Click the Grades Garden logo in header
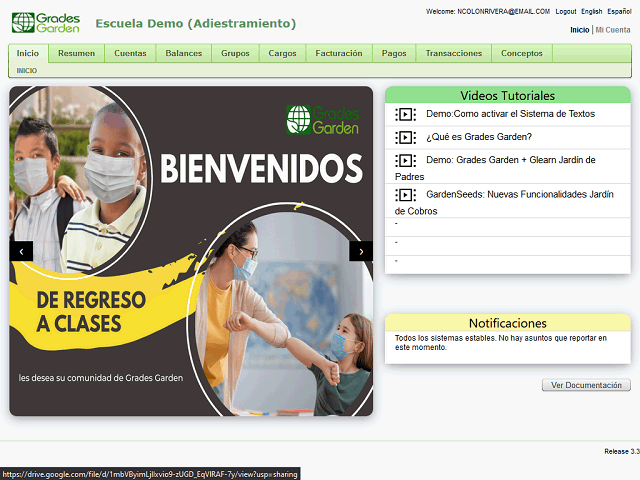This screenshot has height=480, width=640. [46, 23]
